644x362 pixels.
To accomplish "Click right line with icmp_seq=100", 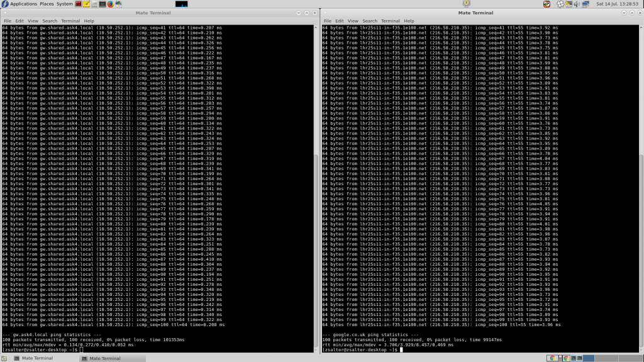I will pos(441,325).
